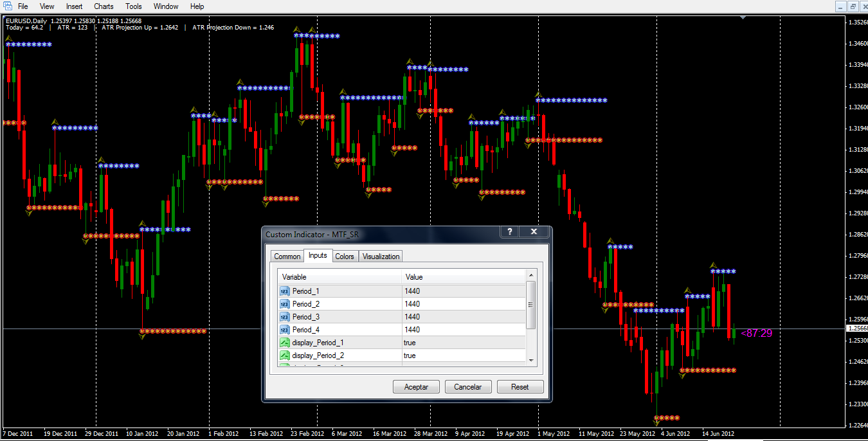This screenshot has height=441, width=868.
Task: Click the Period_1 integer variable icon
Action: (285, 291)
